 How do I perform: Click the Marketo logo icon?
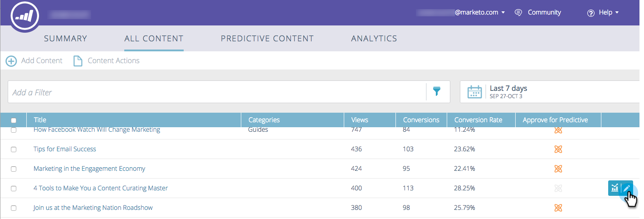[x=25, y=16]
